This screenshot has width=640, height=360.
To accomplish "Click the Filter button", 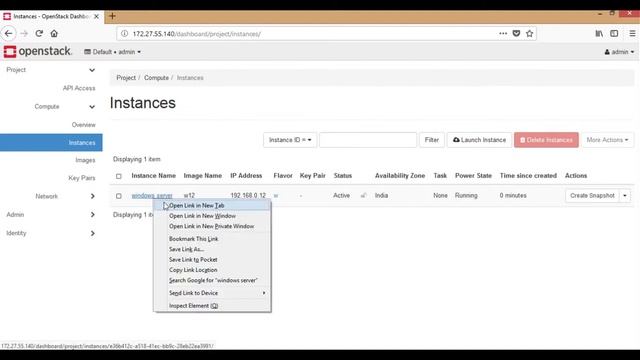I will [431, 140].
